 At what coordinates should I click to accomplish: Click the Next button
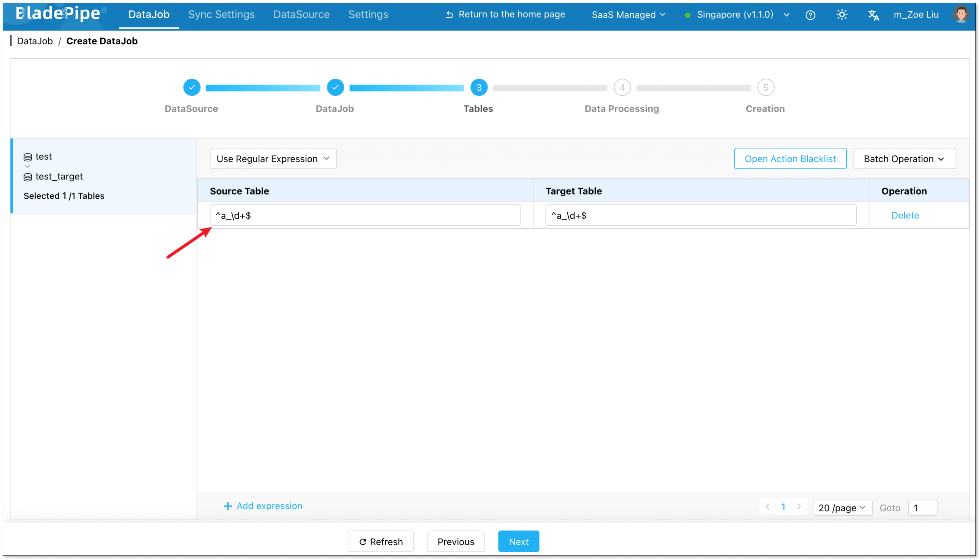pyautogui.click(x=518, y=541)
